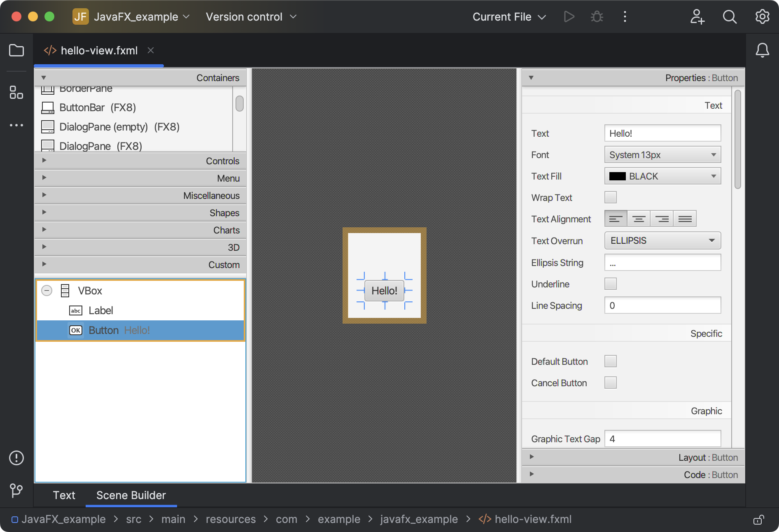Click the Line Spacing input field

click(662, 305)
